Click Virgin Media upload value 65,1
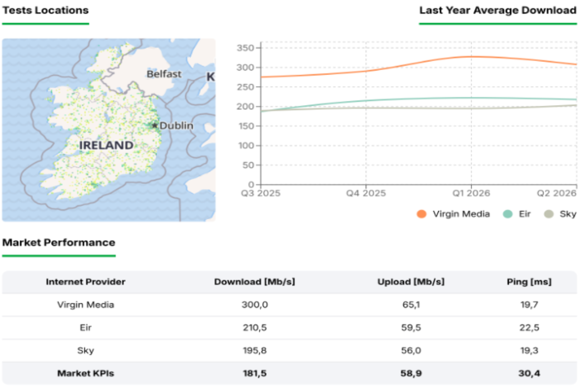The width and height of the screenshot is (588, 391). click(x=411, y=304)
